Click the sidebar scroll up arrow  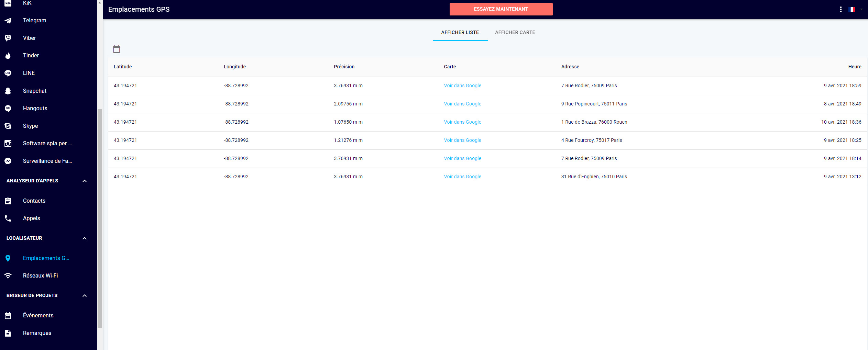(100, 3)
